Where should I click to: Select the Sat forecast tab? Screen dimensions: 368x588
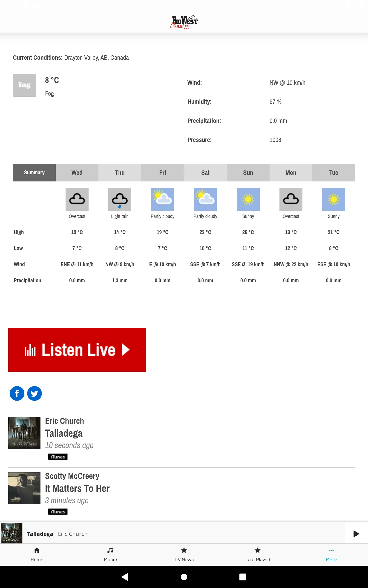pos(205,172)
